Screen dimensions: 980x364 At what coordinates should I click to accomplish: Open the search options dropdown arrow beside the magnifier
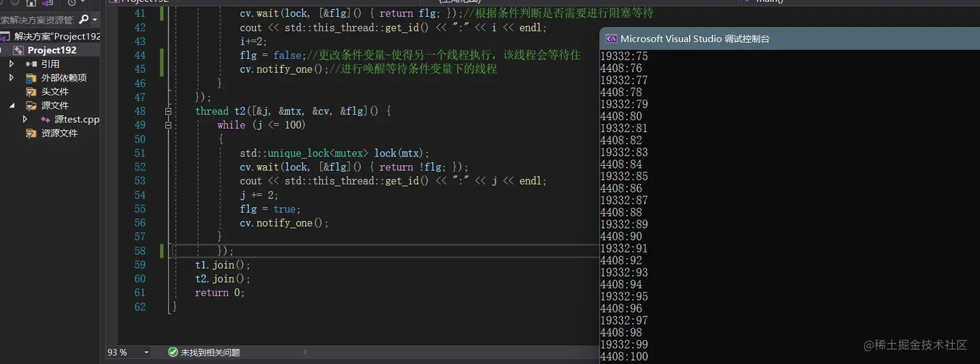click(95, 20)
